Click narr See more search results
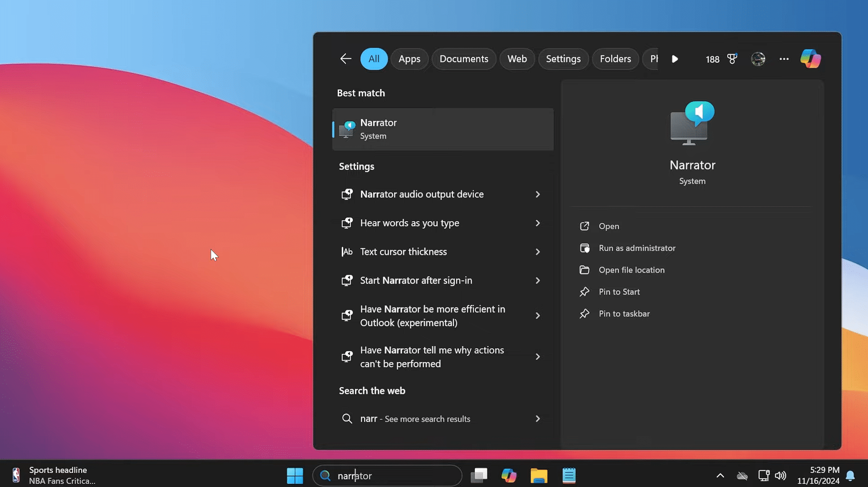 443,419
